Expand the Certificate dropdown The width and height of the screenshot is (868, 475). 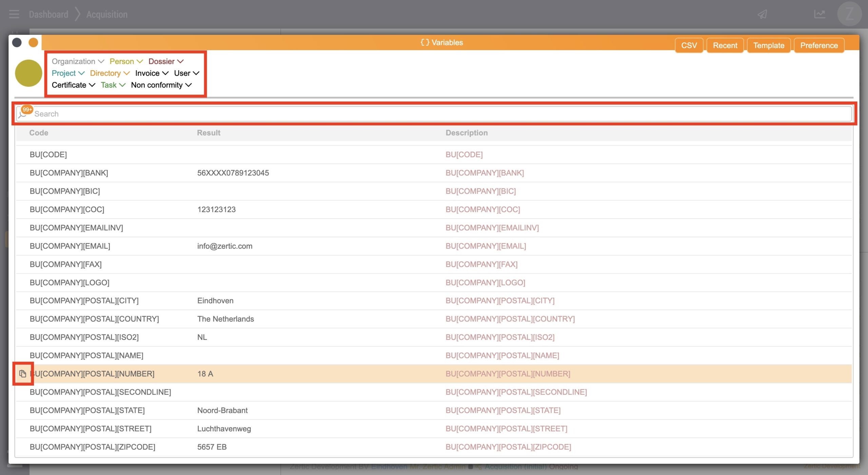pos(73,85)
